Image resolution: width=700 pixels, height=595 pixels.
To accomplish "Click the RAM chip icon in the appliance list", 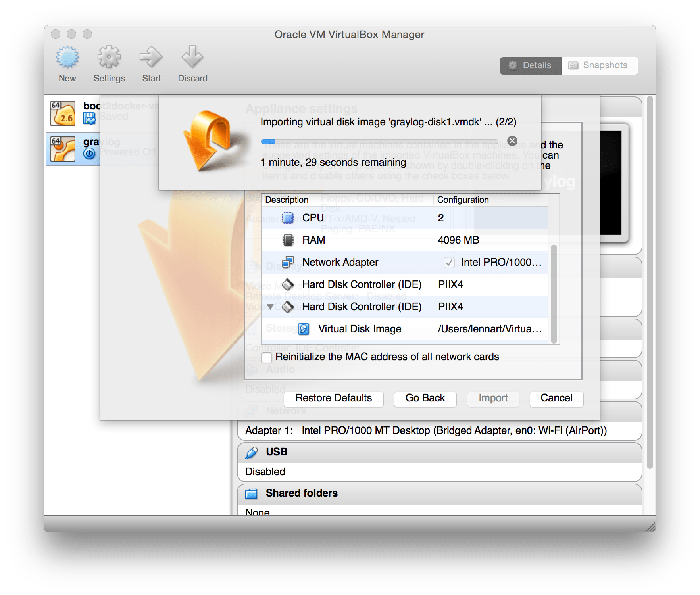I will 288,240.
